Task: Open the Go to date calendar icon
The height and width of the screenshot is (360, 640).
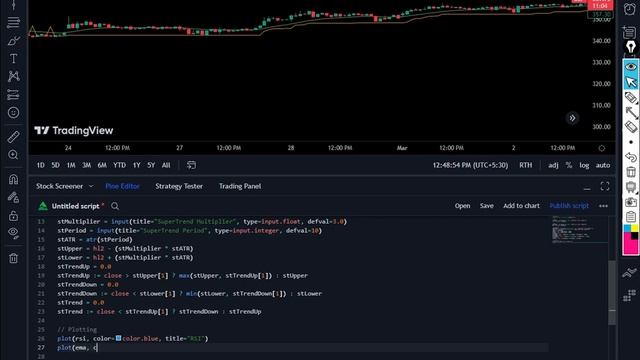Action: click(x=191, y=165)
